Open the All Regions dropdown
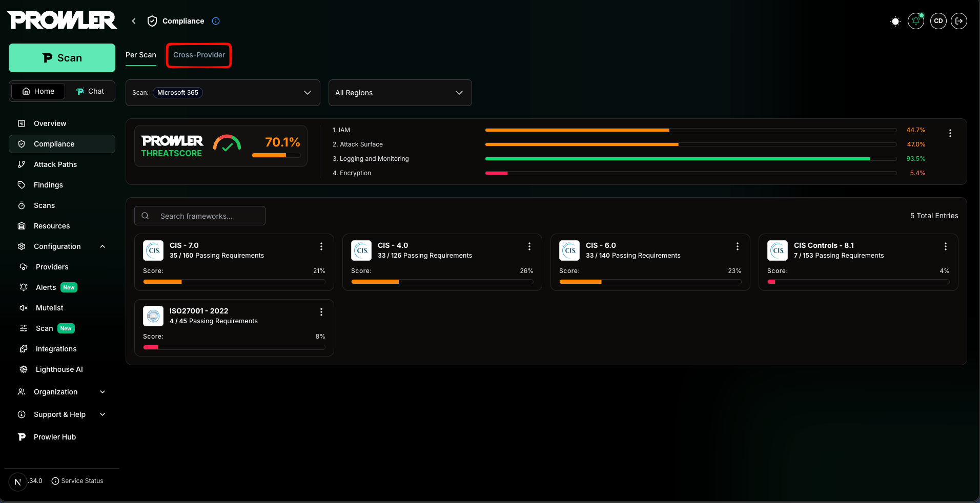This screenshot has width=980, height=503. (400, 93)
